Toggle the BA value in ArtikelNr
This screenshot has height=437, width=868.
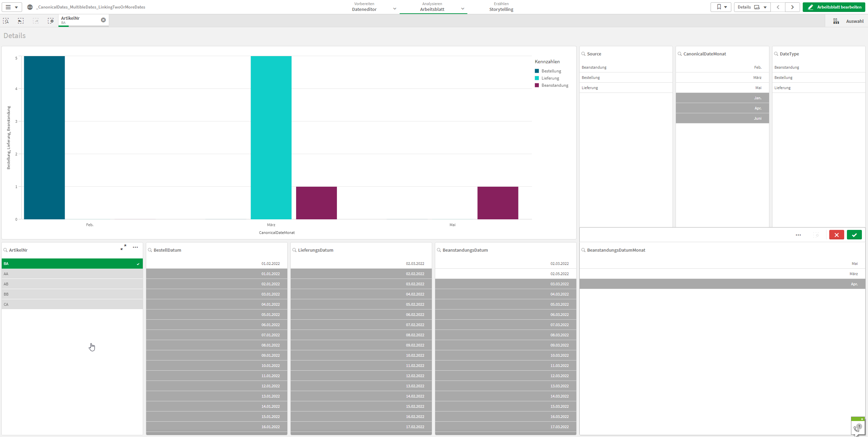tap(72, 264)
